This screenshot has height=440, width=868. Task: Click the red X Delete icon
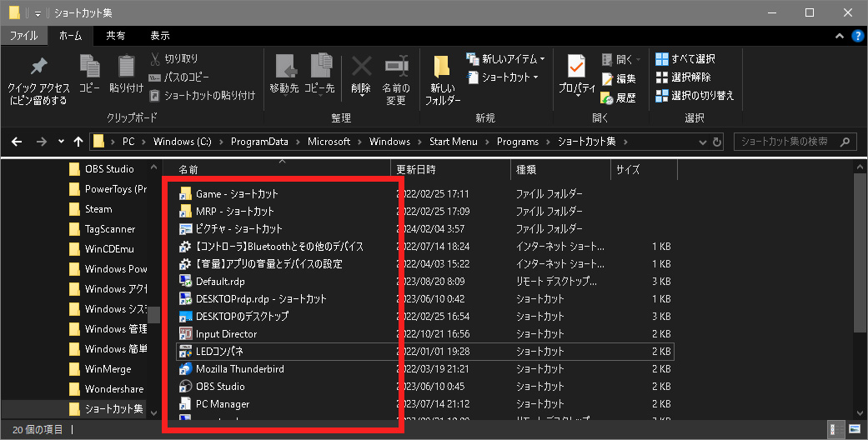(361, 67)
